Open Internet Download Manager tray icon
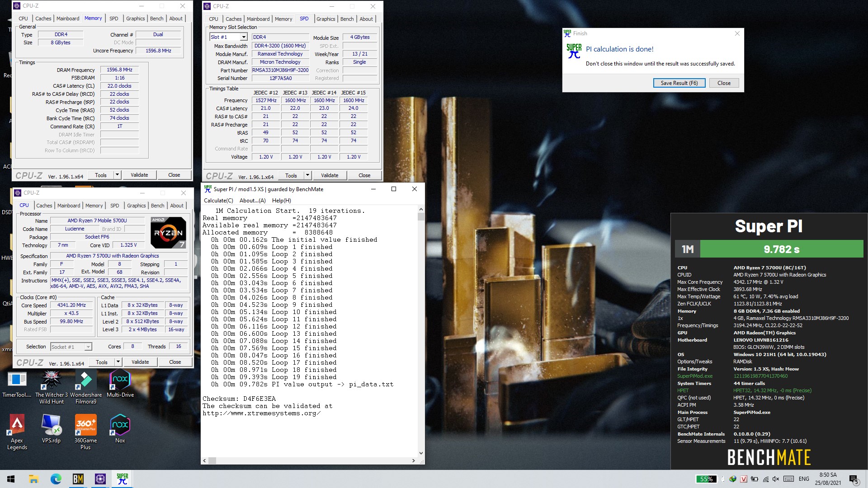 (733, 479)
